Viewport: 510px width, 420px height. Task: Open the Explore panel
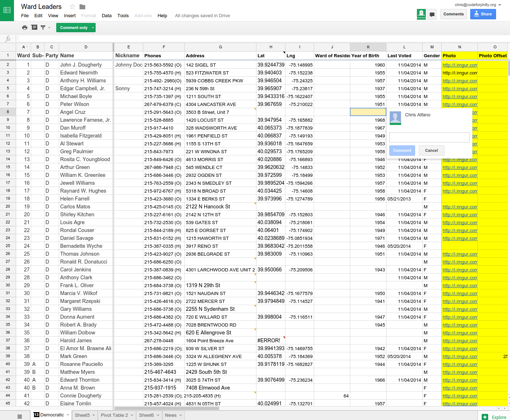[x=494, y=417]
